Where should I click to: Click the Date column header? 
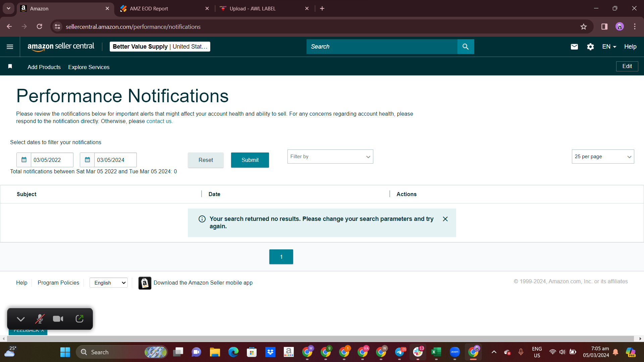coord(214,194)
